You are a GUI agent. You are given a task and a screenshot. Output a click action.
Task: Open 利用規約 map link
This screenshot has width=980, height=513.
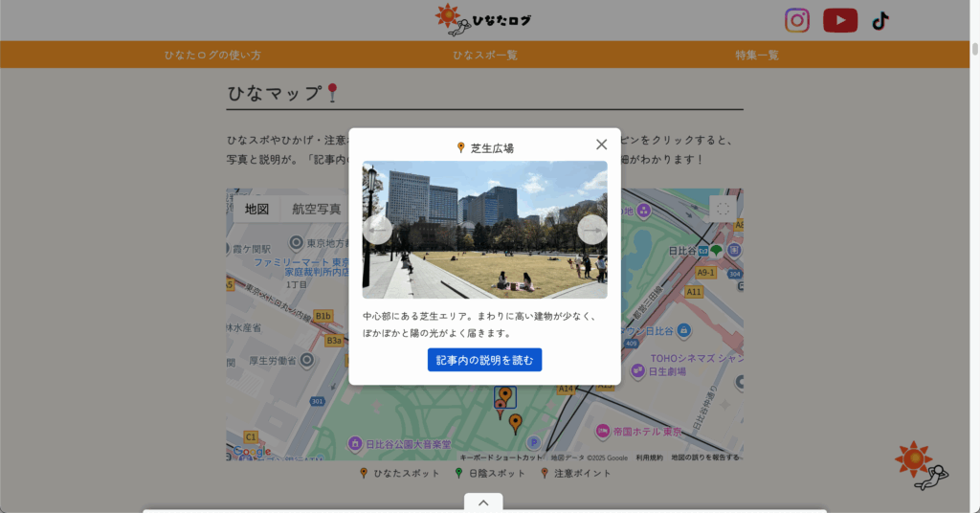pos(650,457)
